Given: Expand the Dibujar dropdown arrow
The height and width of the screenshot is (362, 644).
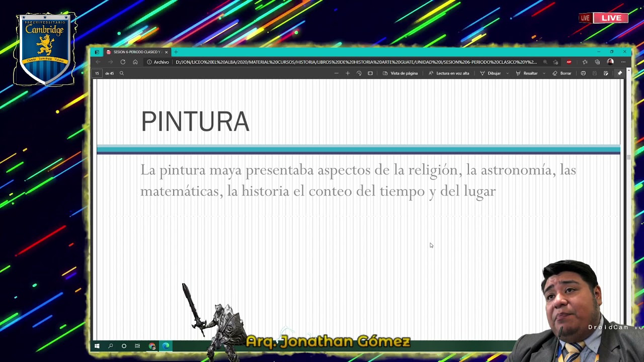Looking at the screenshot, I should 507,73.
